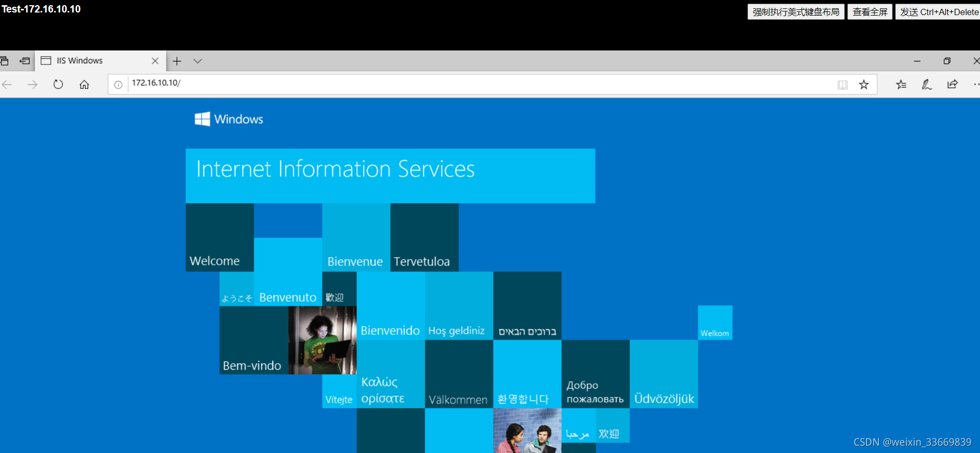Refresh the page with the reload icon
The width and height of the screenshot is (980, 453).
click(58, 84)
